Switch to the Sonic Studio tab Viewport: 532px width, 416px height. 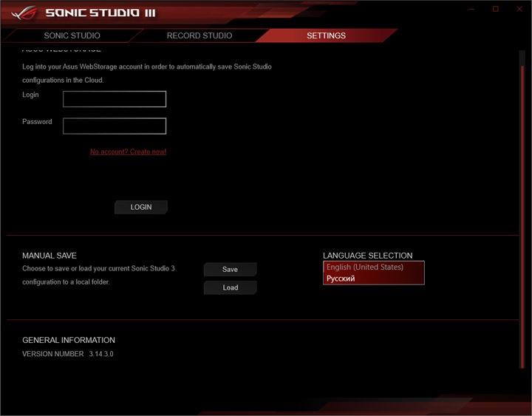(x=72, y=35)
